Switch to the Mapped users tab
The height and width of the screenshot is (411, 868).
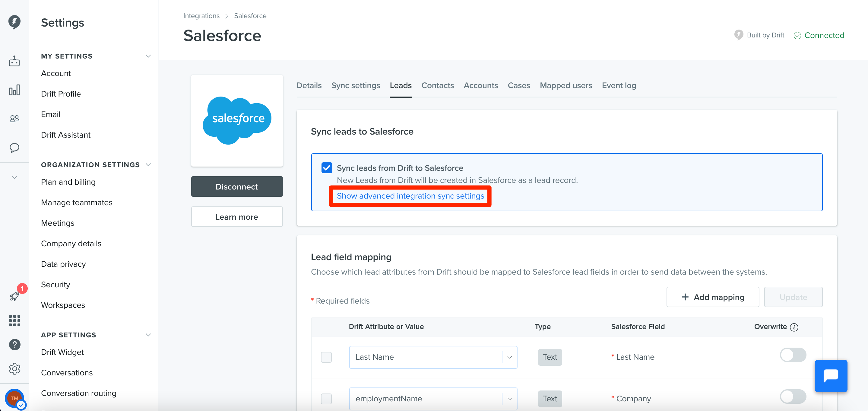click(566, 86)
